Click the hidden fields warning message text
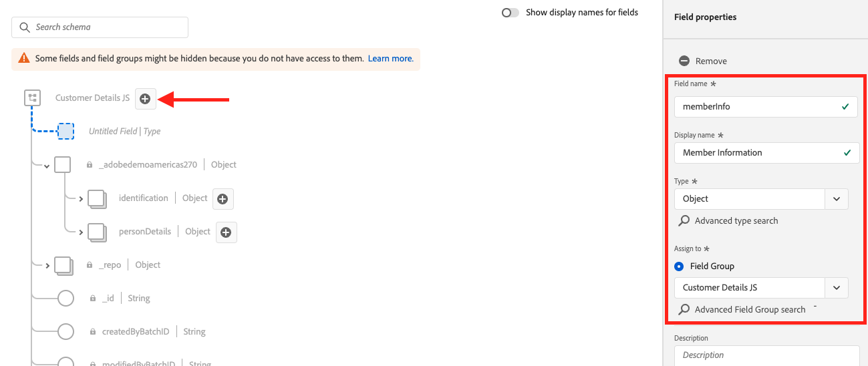The width and height of the screenshot is (868, 366). [x=200, y=59]
